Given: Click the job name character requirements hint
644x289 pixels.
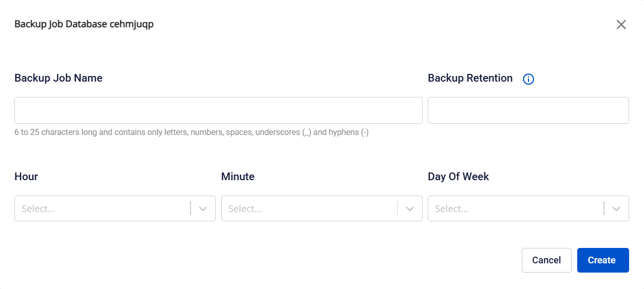Looking at the screenshot, I should pyautogui.click(x=192, y=132).
